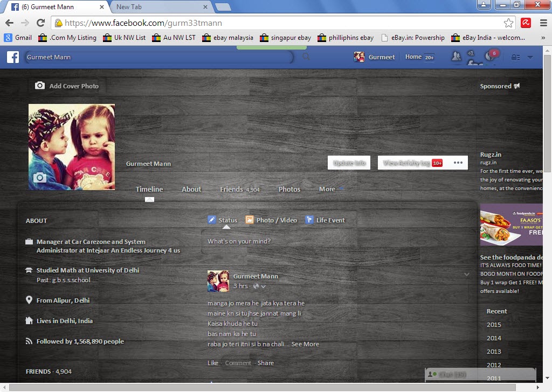Switch to the Timeline tab
This screenshot has width=552, height=392.
click(x=149, y=189)
